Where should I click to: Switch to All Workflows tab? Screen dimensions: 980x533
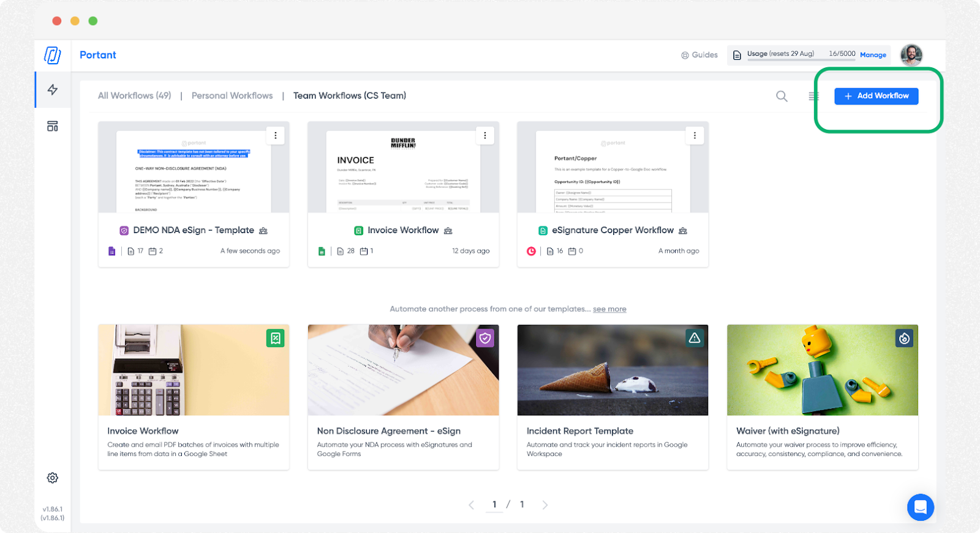pyautogui.click(x=134, y=95)
